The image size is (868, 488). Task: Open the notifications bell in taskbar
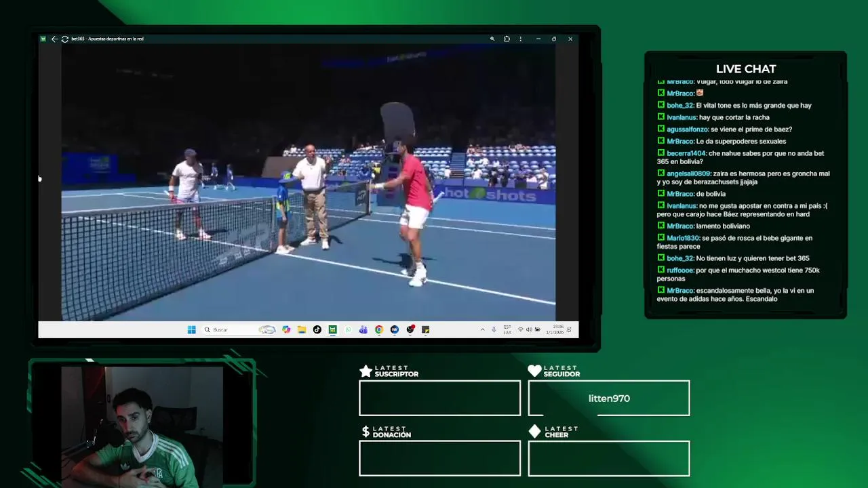tap(570, 329)
